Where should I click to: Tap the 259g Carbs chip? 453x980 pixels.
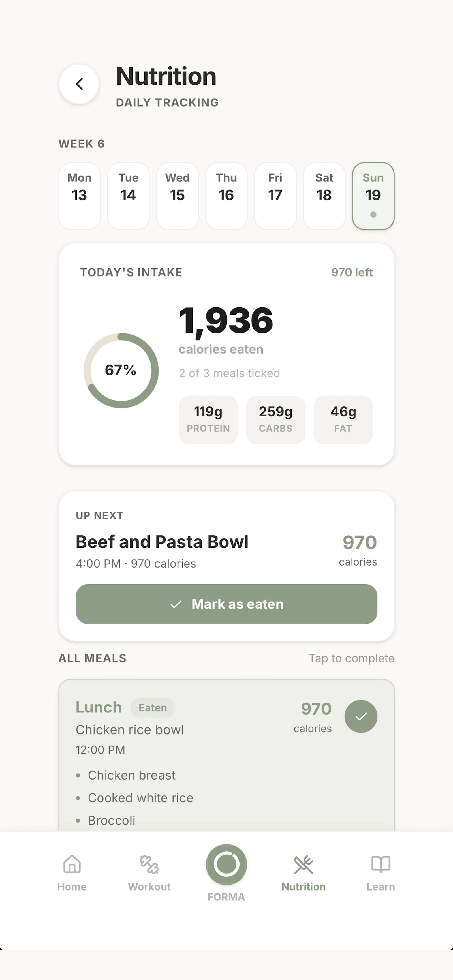pos(276,420)
